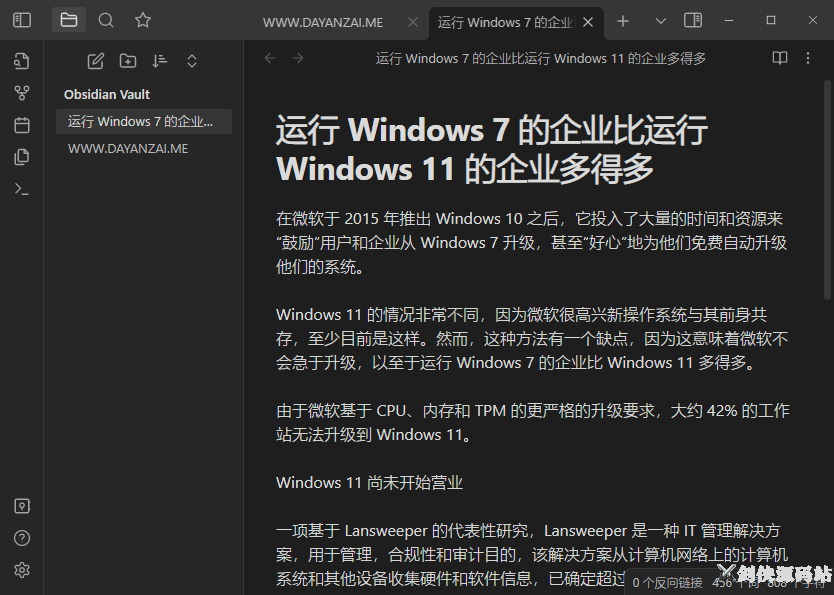Screen dimensions: 834x595
Task: Click the Obsidian Vault title
Action: click(107, 95)
